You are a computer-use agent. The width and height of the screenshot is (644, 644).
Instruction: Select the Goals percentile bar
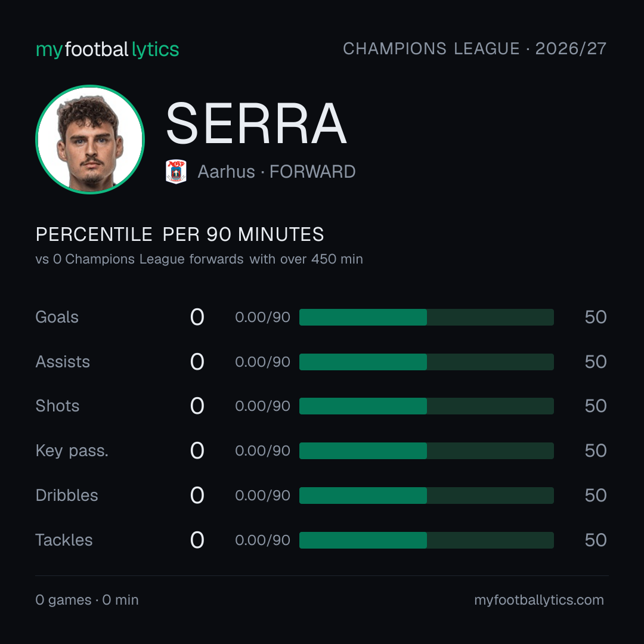click(426, 317)
